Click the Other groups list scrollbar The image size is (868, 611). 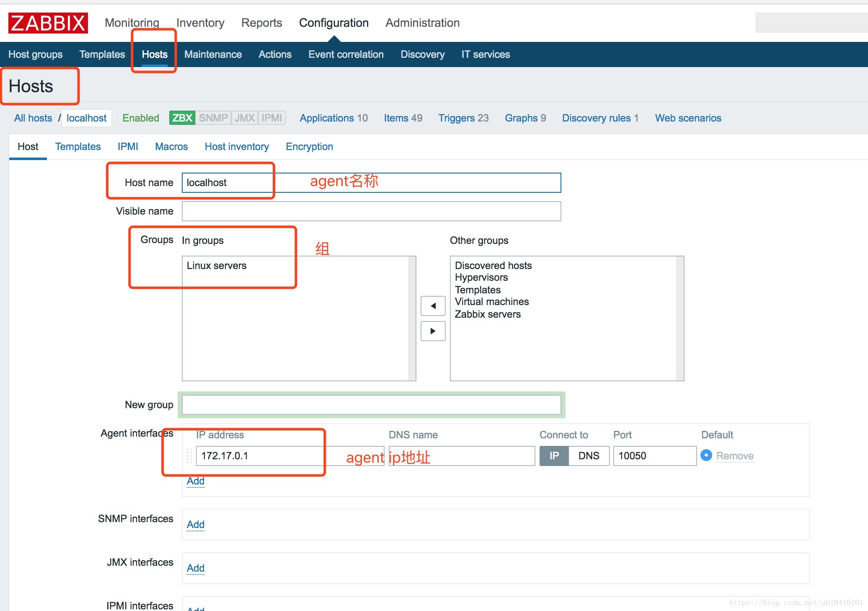pyautogui.click(x=679, y=318)
